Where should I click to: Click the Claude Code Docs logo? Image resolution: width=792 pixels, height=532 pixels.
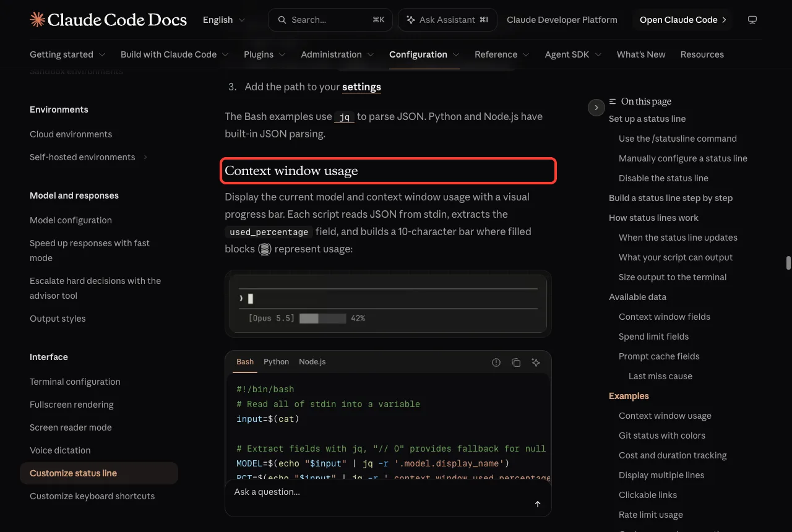click(108, 20)
